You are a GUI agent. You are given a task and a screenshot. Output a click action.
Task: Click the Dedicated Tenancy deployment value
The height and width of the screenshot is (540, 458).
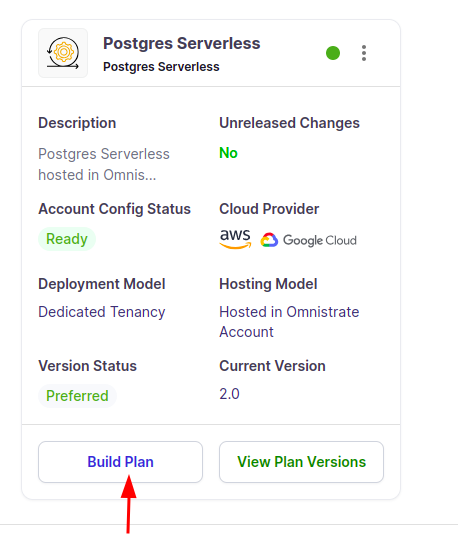tap(102, 312)
